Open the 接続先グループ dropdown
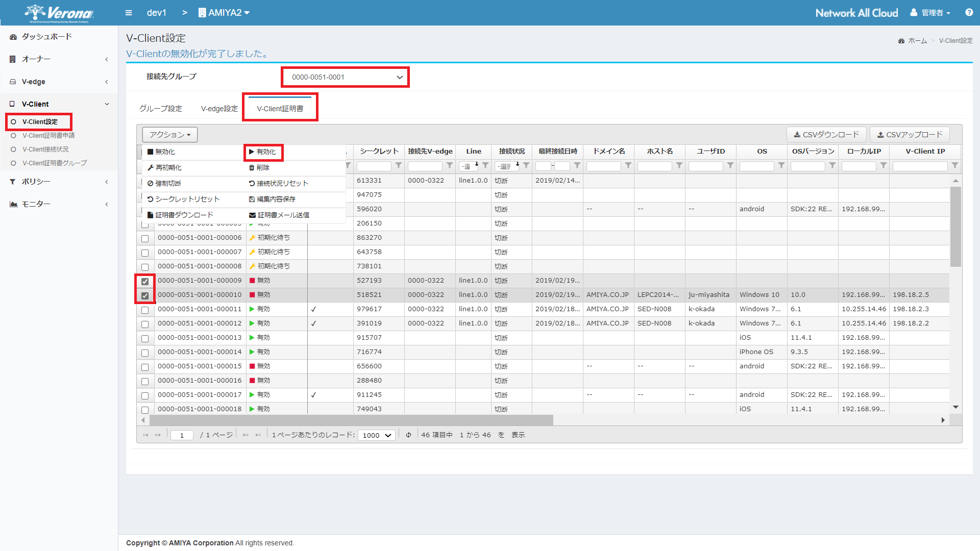980x551 pixels. pos(345,77)
